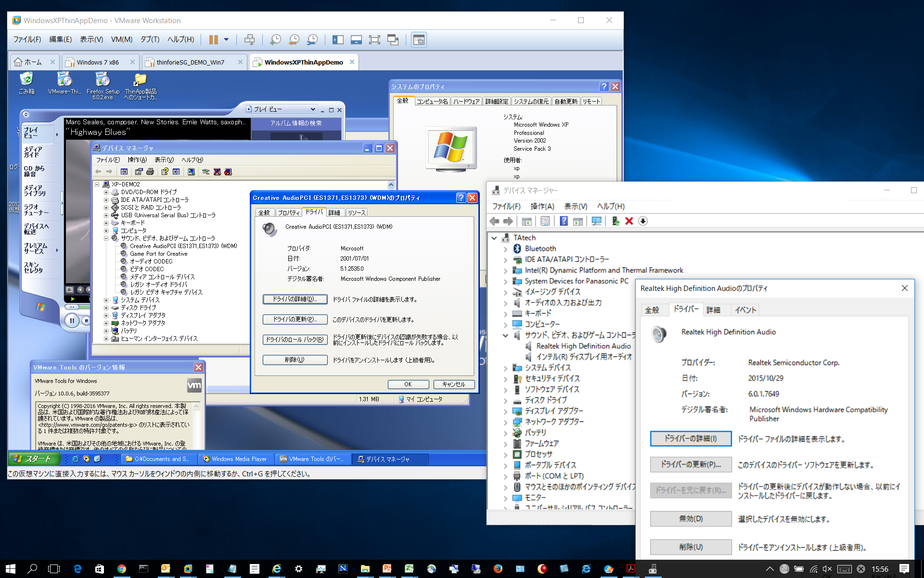Expand プロセッサ in Windows 10 Device Manager

click(505, 455)
